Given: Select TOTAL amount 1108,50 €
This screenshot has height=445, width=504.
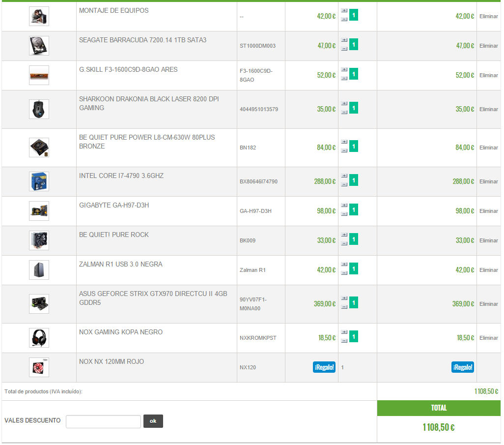Looking at the screenshot, I should click(x=439, y=427).
